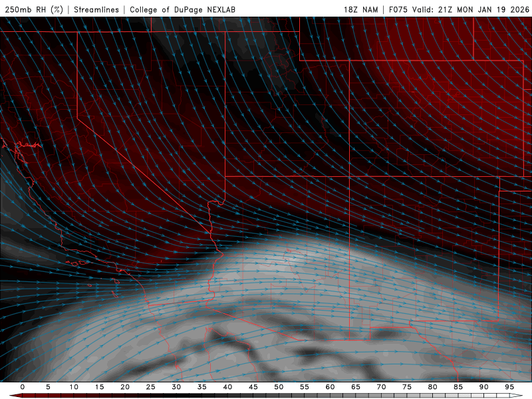The image size is (532, 399).
Task: Click the '20' value on the color scale
Action: [x=125, y=387]
